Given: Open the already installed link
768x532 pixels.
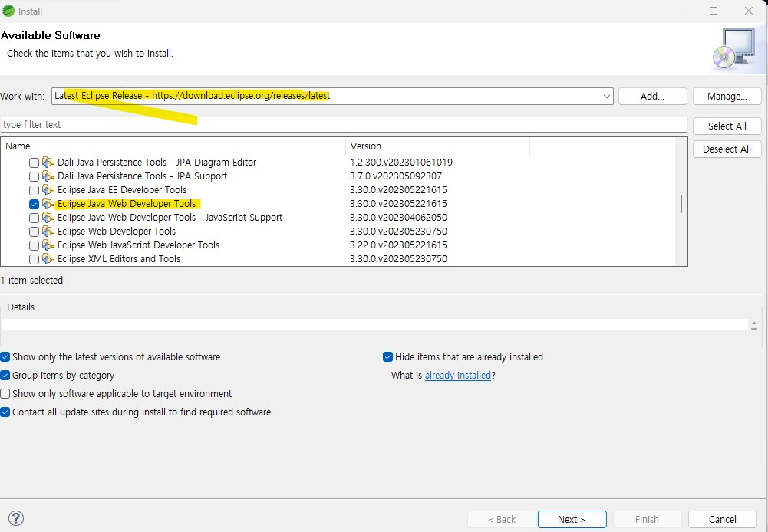Looking at the screenshot, I should [x=458, y=376].
